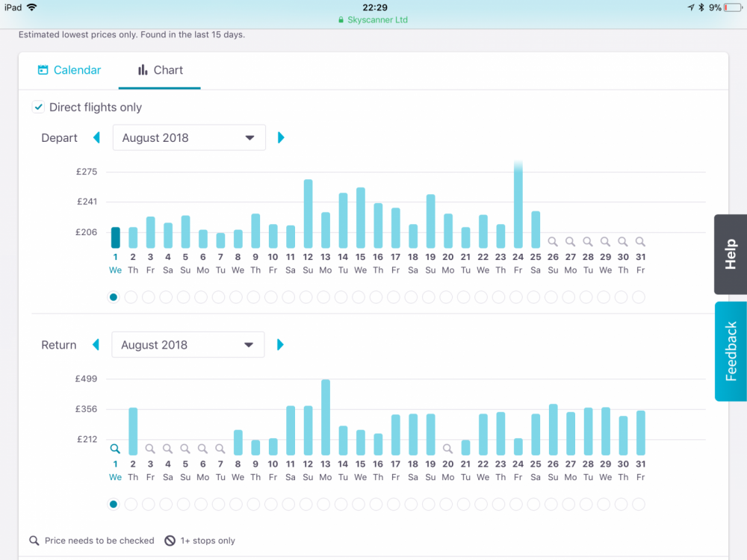The width and height of the screenshot is (747, 560).
Task: Tap the Wi-Fi status icon
Action: coord(32,7)
